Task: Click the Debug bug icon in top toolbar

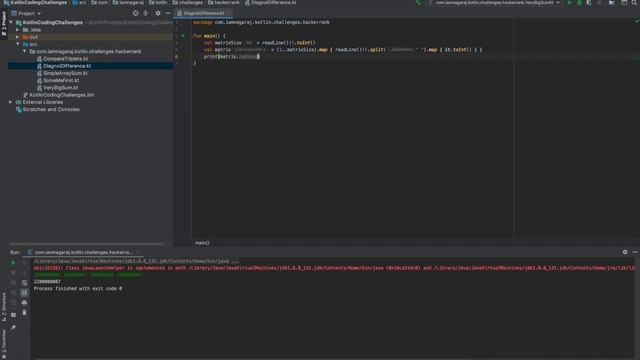Action: [x=579, y=3]
